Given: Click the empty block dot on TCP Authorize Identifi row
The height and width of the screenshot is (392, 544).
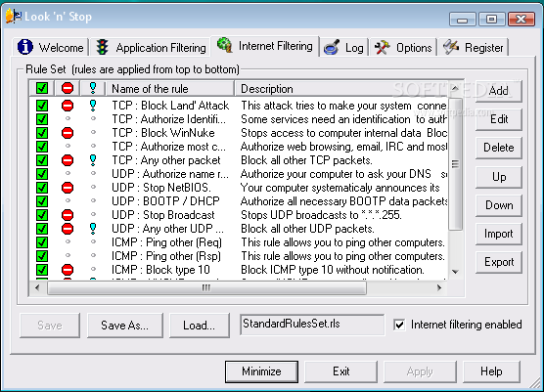Looking at the screenshot, I should coord(68,118).
